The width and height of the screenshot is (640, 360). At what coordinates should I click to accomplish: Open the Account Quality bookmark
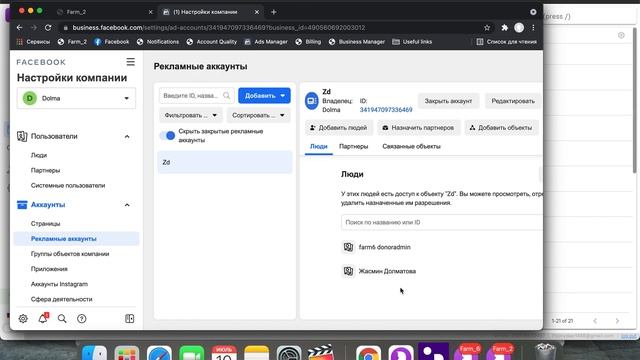point(211,42)
